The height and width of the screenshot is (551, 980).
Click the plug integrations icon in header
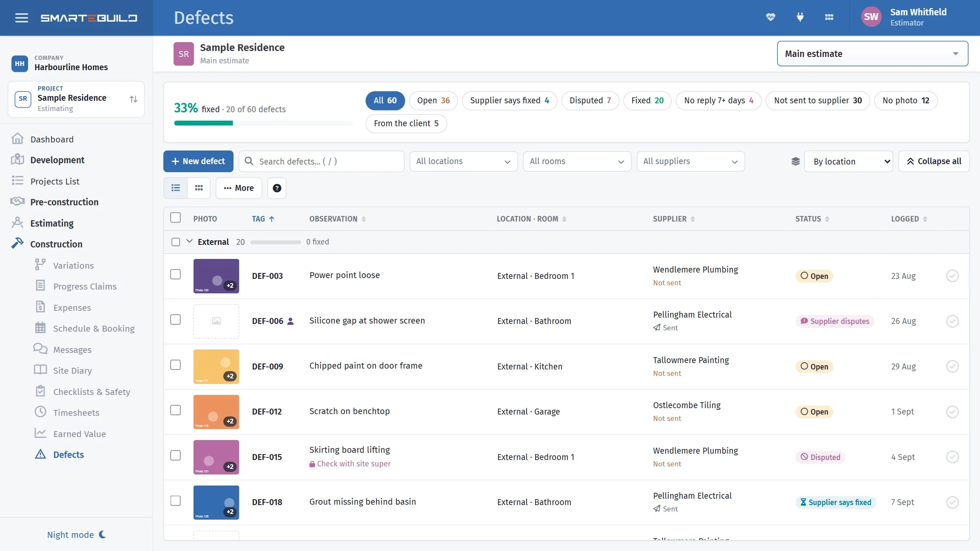800,17
